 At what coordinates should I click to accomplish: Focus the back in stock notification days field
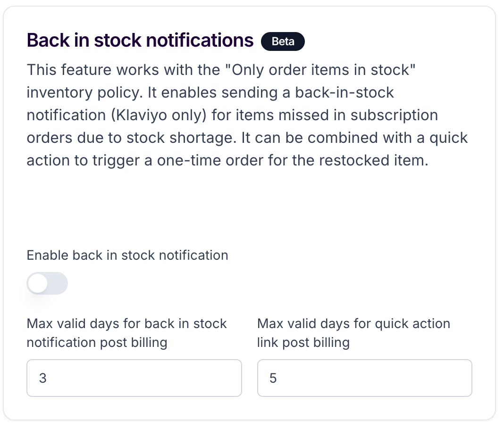134,378
